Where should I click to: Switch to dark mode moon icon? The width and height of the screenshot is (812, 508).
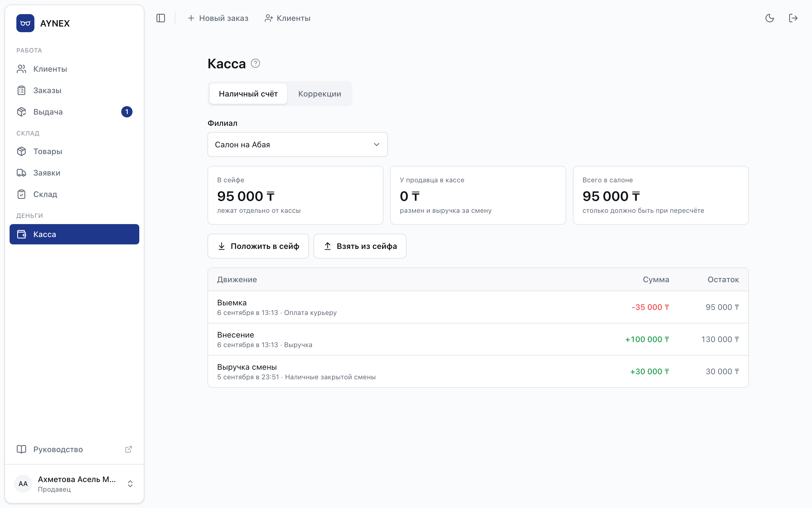coord(769,18)
